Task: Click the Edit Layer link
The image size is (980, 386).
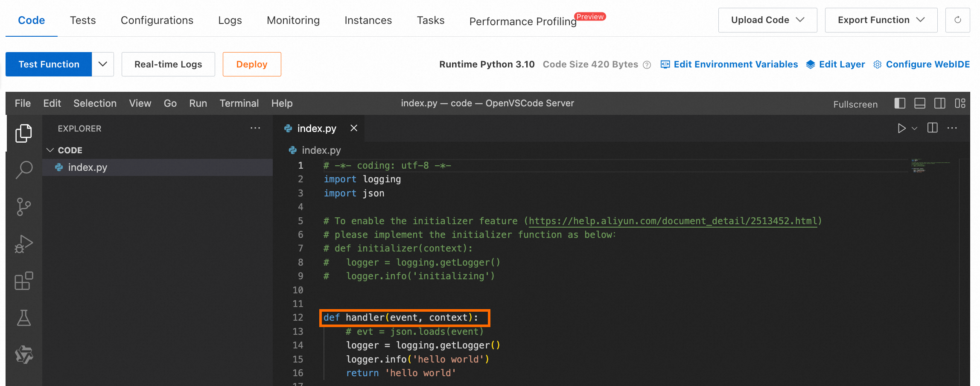Action: (x=835, y=64)
